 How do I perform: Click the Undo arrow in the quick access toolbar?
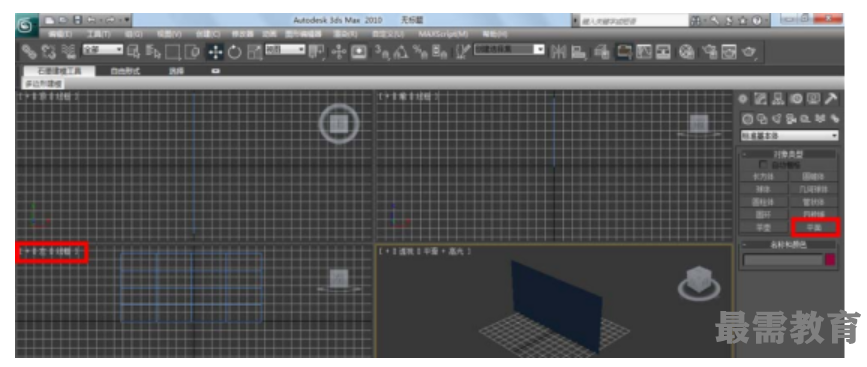point(91,20)
